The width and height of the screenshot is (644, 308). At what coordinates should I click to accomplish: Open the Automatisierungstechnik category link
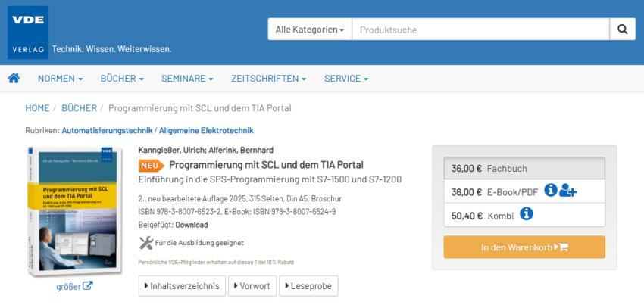coord(107,131)
